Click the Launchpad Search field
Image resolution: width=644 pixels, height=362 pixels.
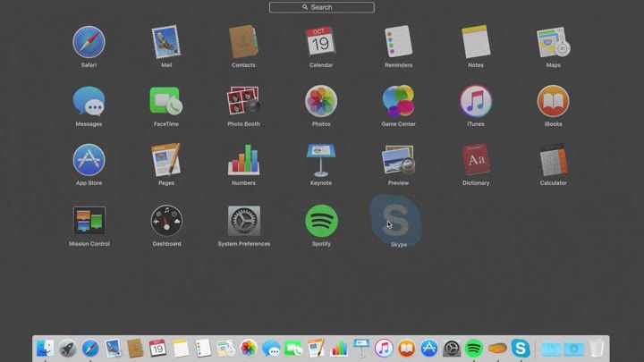point(322,7)
